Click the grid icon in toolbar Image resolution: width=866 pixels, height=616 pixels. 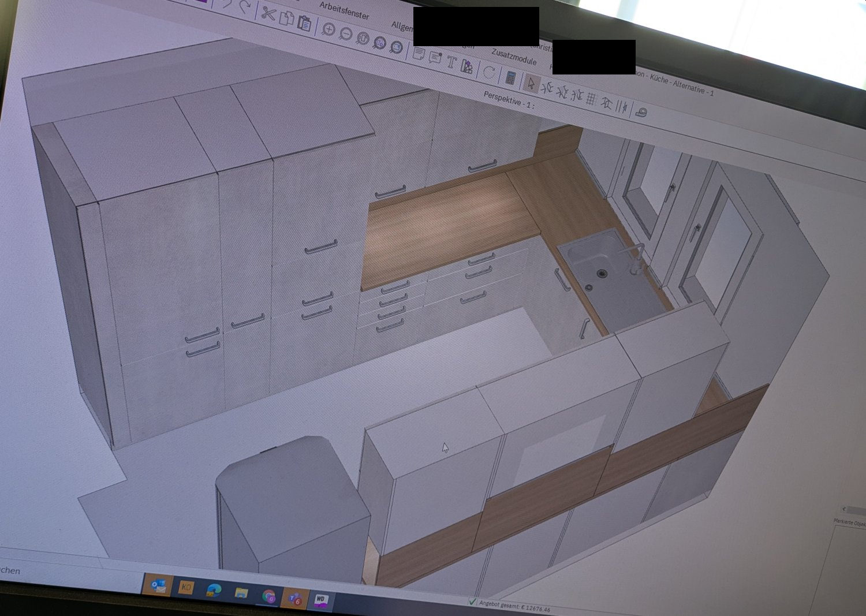tap(591, 99)
